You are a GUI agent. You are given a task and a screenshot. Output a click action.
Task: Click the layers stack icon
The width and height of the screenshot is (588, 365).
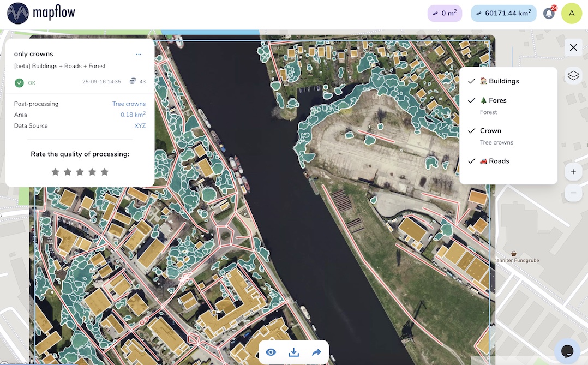point(573,76)
